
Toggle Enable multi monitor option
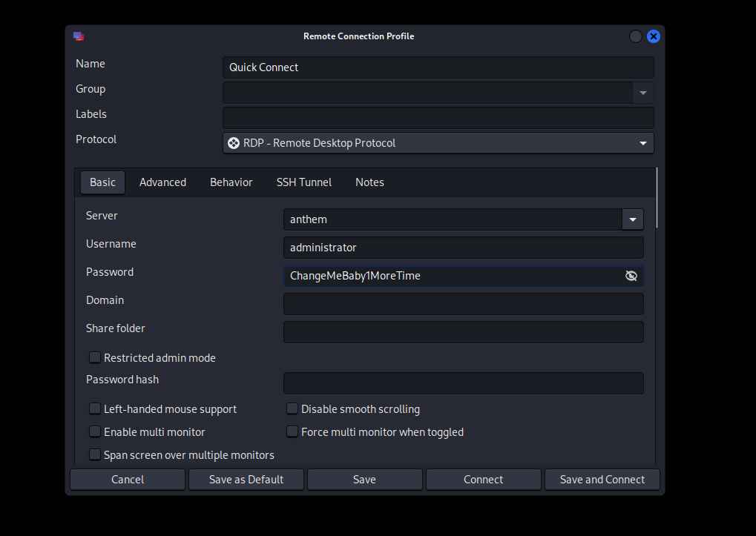(x=95, y=431)
